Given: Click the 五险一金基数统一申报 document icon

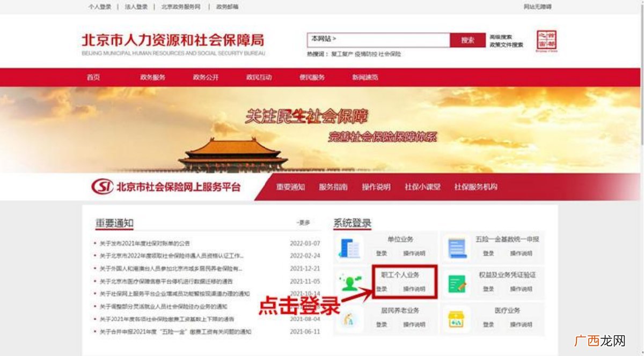Looking at the screenshot, I should (457, 248).
